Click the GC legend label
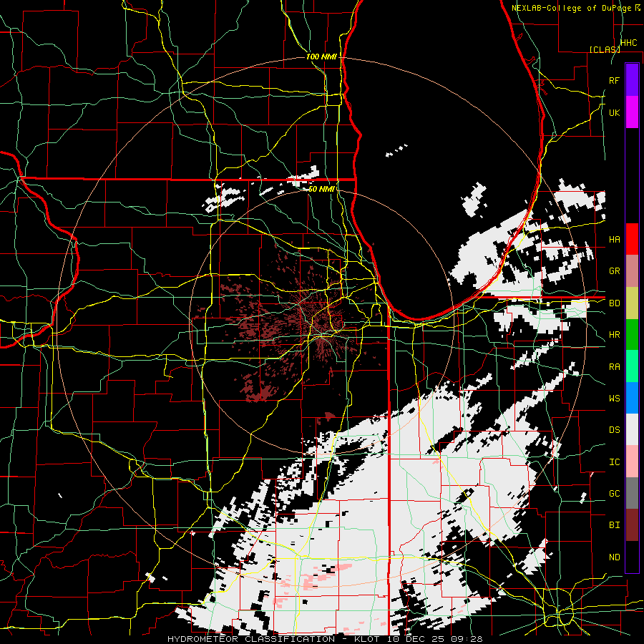Screen dimensions: 644x644 click(x=614, y=494)
